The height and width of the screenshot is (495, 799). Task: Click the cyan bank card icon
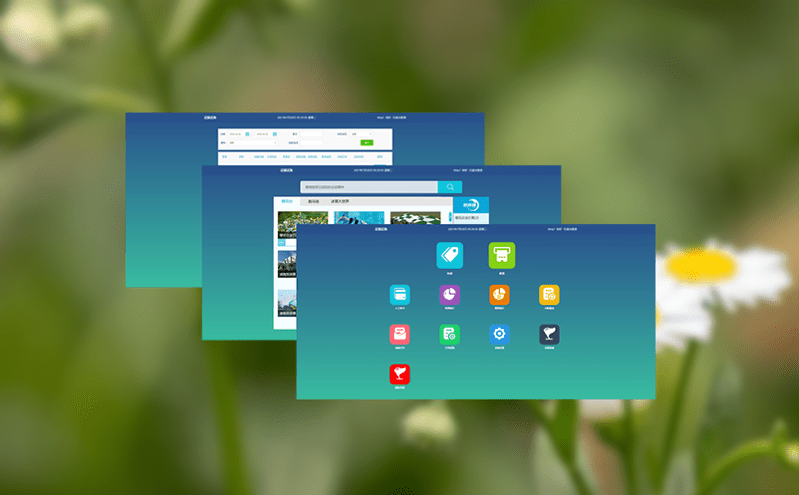(x=400, y=294)
